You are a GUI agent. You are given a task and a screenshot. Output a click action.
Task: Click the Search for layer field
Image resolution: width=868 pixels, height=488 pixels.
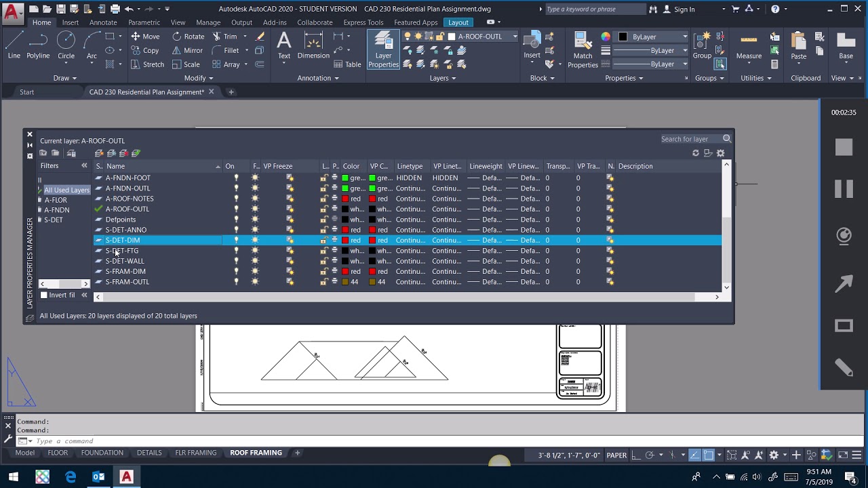tap(691, 139)
